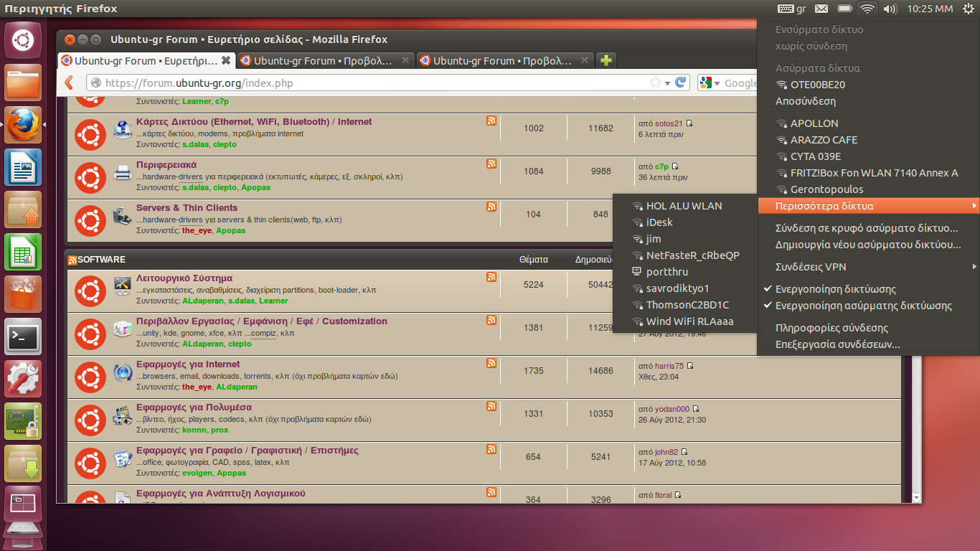Open LibreOffice Writer from the launcher

pos(23,167)
